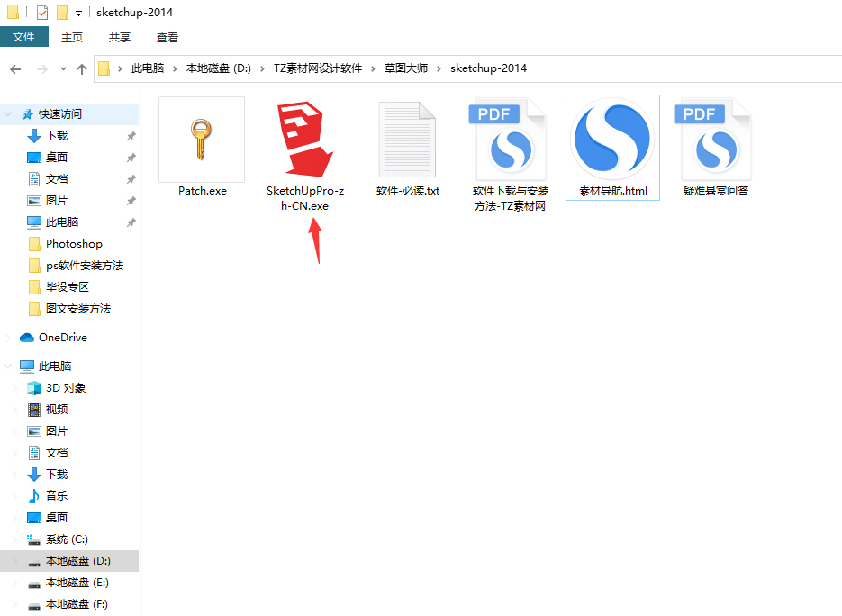Collapse the 此电脑 tree node
842x616 pixels.
(x=7, y=367)
